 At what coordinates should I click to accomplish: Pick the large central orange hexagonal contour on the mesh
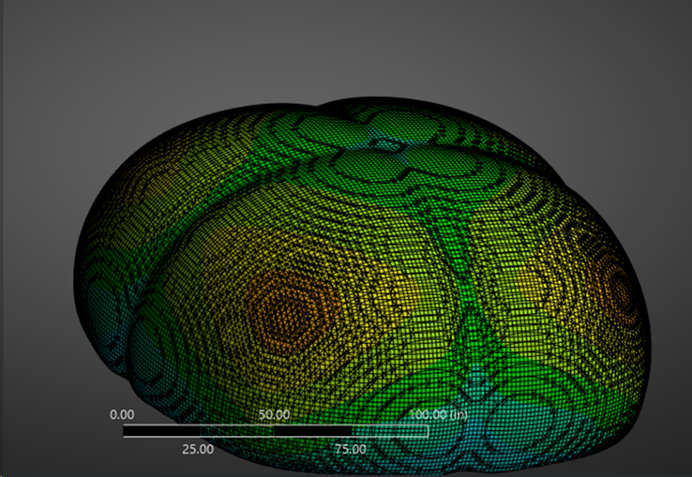(291, 312)
